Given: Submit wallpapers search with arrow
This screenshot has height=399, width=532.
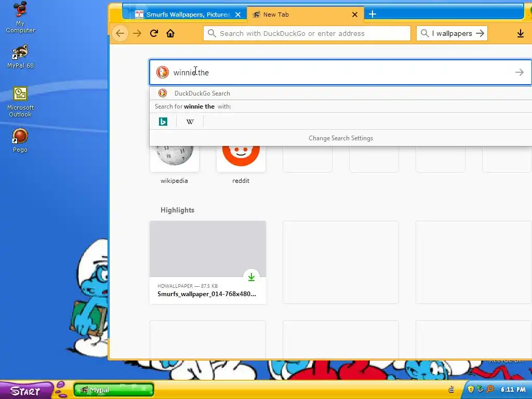Looking at the screenshot, I should coord(480,33).
